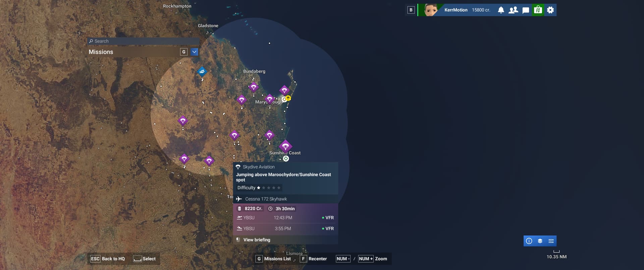Image resolution: width=644 pixels, height=270 pixels.
Task: Click the arrival YBSU airport code
Action: (249, 228)
